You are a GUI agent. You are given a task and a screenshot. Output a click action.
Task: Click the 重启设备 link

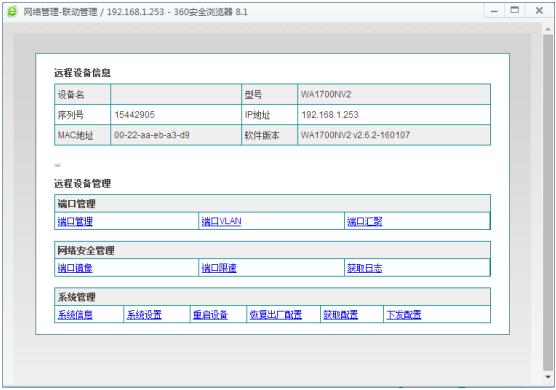click(210, 315)
